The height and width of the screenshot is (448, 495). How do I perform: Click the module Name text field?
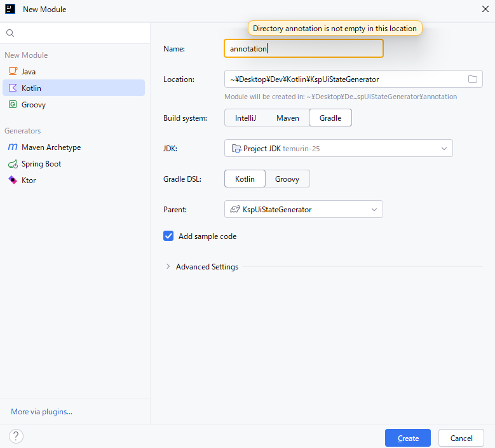303,49
